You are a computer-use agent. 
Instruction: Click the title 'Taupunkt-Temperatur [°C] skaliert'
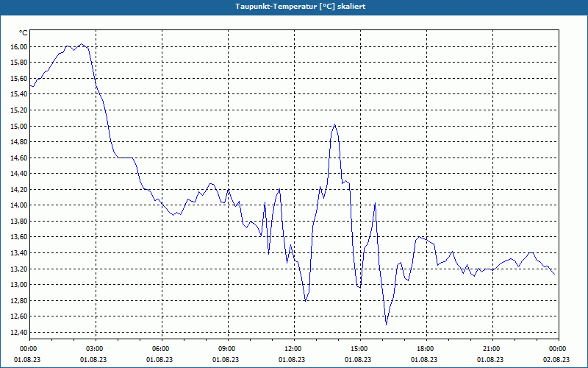[301, 7]
